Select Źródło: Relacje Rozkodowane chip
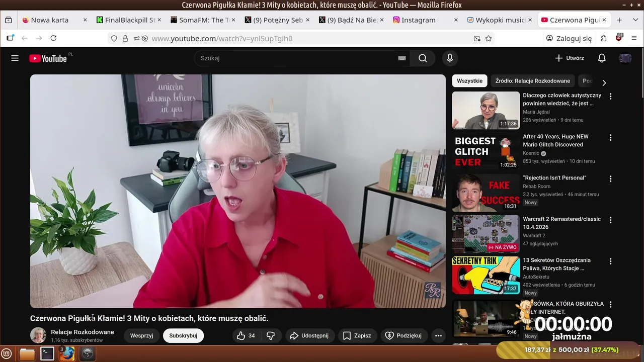Viewport: 644px width, 362px height. coord(532,81)
